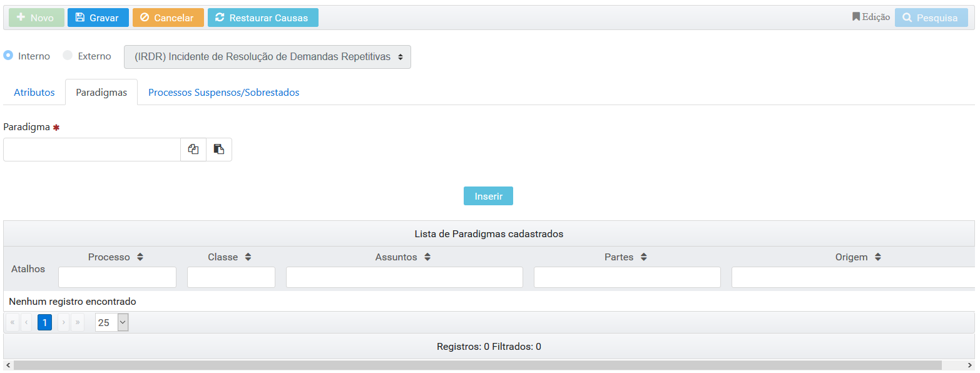Click the Gravar save button
Screen dimensions: 980x373
point(98,18)
